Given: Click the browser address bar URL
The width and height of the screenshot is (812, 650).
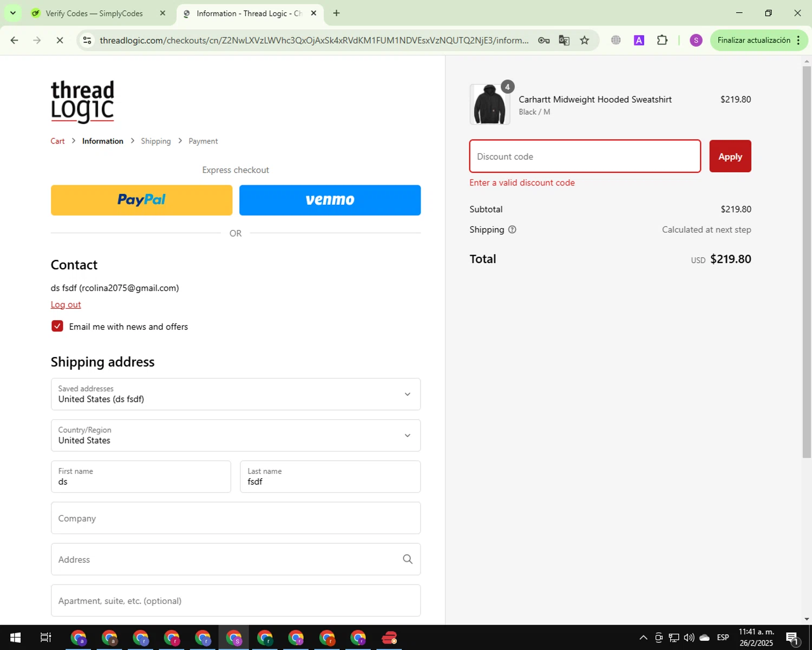Looking at the screenshot, I should pyautogui.click(x=314, y=40).
